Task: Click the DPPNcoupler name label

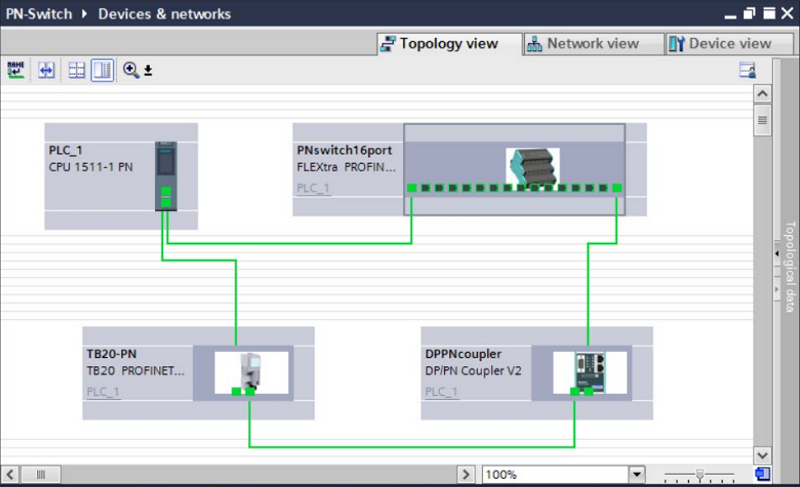Action: [x=463, y=354]
